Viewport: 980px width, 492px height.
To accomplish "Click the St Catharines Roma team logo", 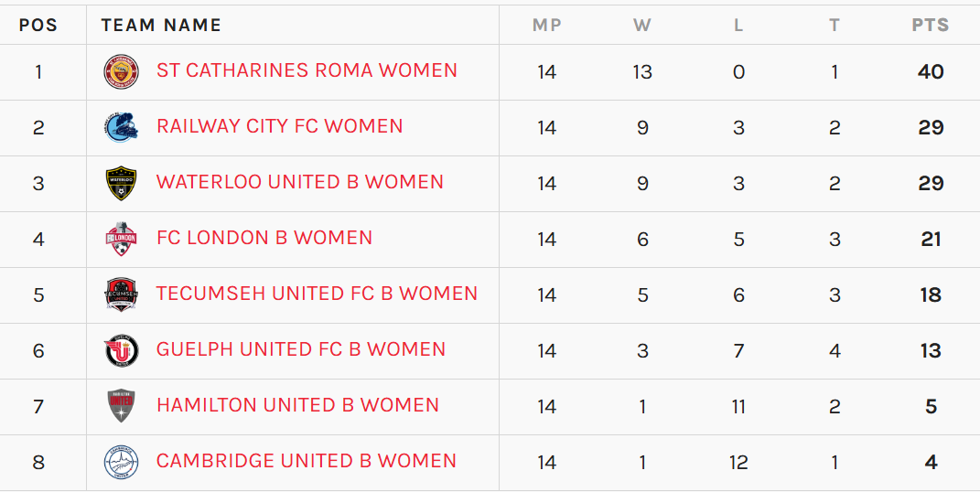I will tap(122, 72).
